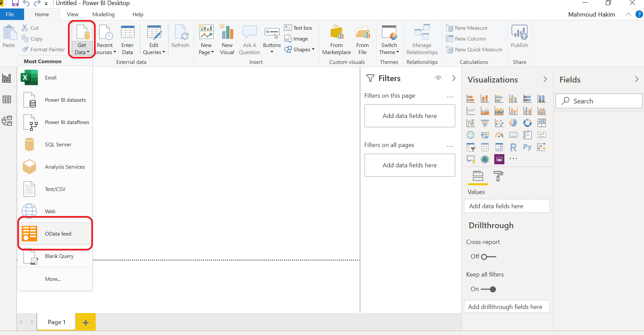
Task: Insert a Text box
Action: [x=298, y=28]
